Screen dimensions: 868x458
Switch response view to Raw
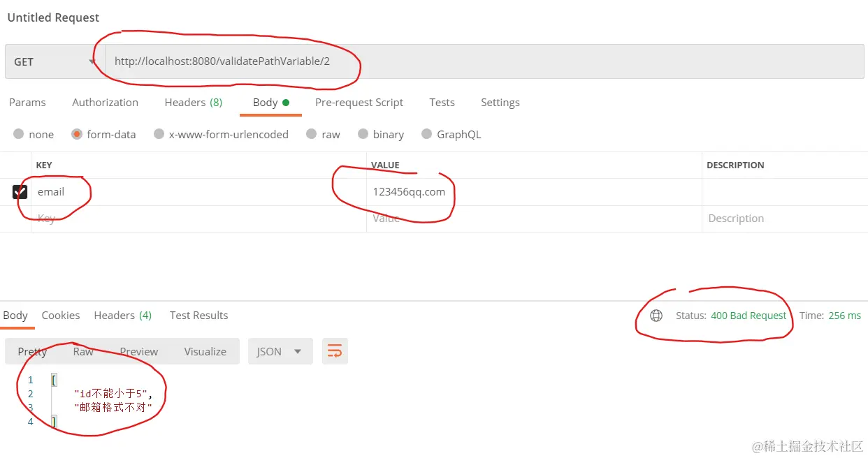click(x=83, y=352)
